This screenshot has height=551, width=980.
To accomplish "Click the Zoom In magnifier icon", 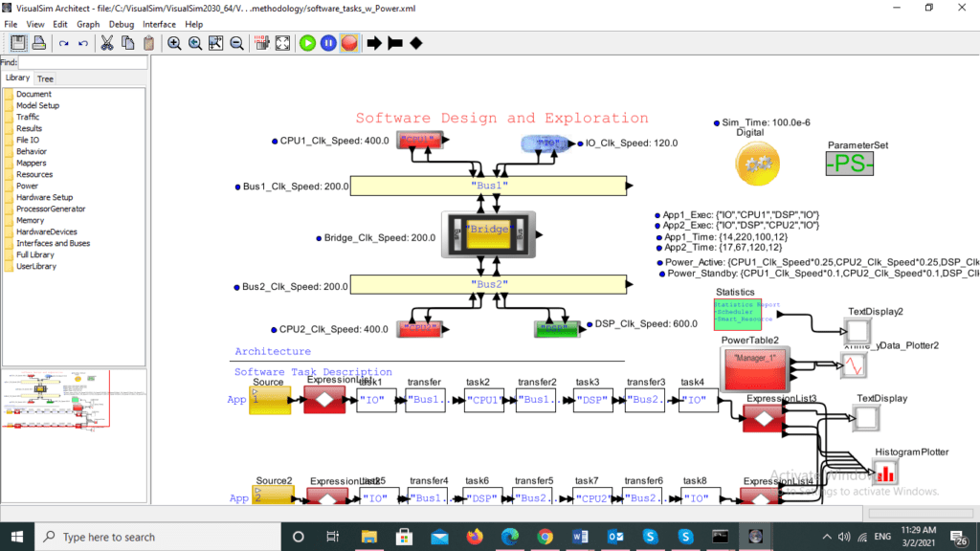I will pyautogui.click(x=174, y=43).
